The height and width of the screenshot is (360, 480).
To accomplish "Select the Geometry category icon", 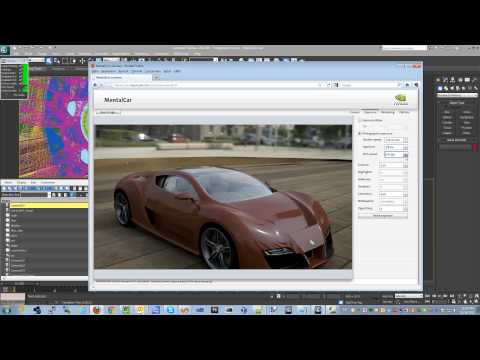I will (440, 88).
